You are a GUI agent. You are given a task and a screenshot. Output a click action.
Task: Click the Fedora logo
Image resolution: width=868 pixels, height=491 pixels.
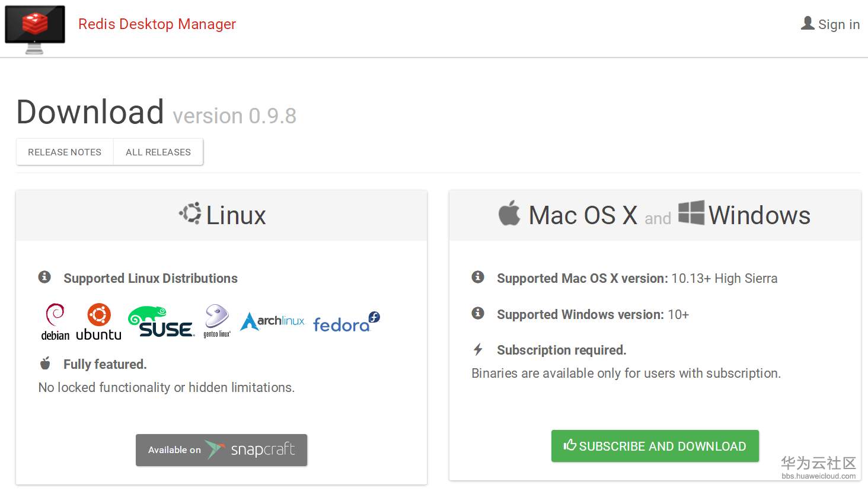click(346, 323)
